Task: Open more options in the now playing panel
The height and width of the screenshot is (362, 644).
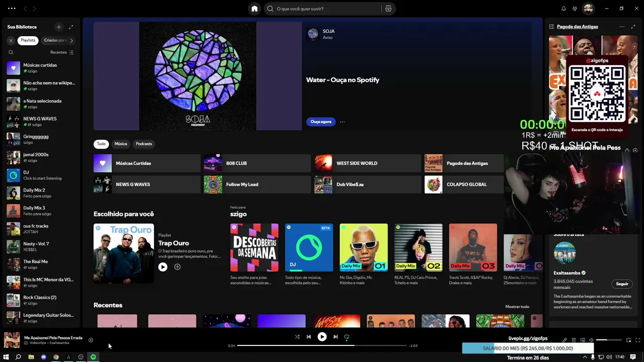Action: click(622, 27)
